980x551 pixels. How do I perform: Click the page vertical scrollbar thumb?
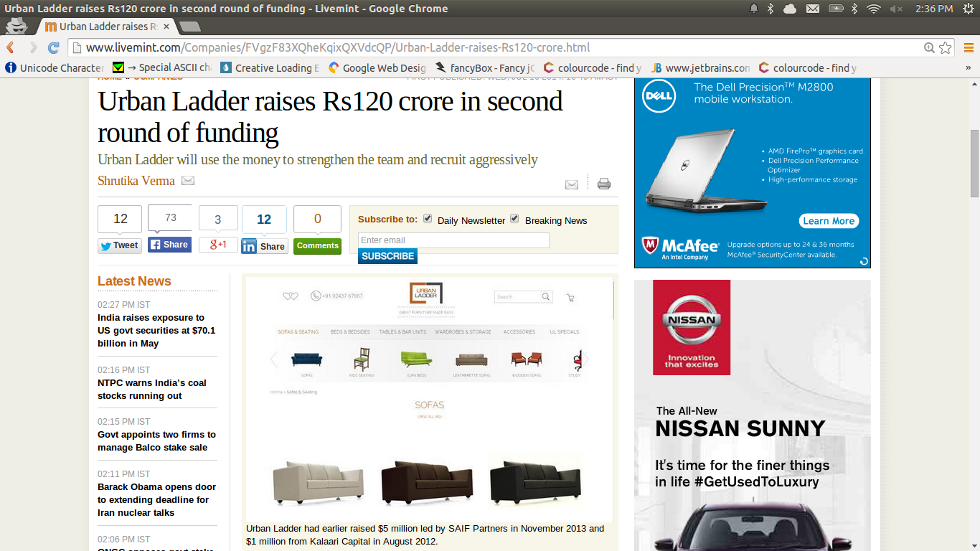974,164
